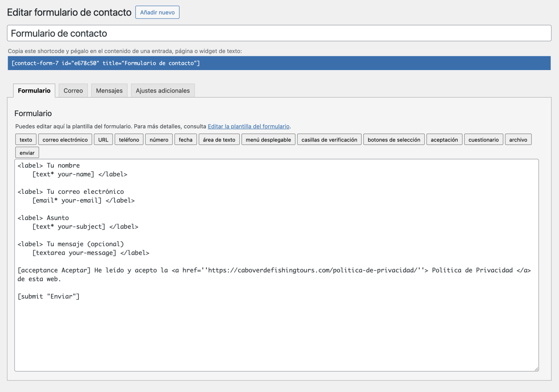
Task: Open Editar la plantilla del formulario link
Action: [x=248, y=126]
